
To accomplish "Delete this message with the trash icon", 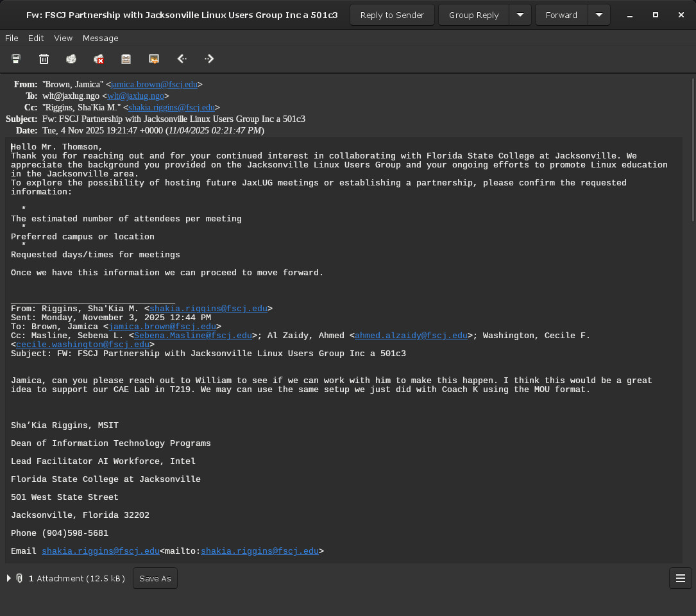I will coord(44,59).
